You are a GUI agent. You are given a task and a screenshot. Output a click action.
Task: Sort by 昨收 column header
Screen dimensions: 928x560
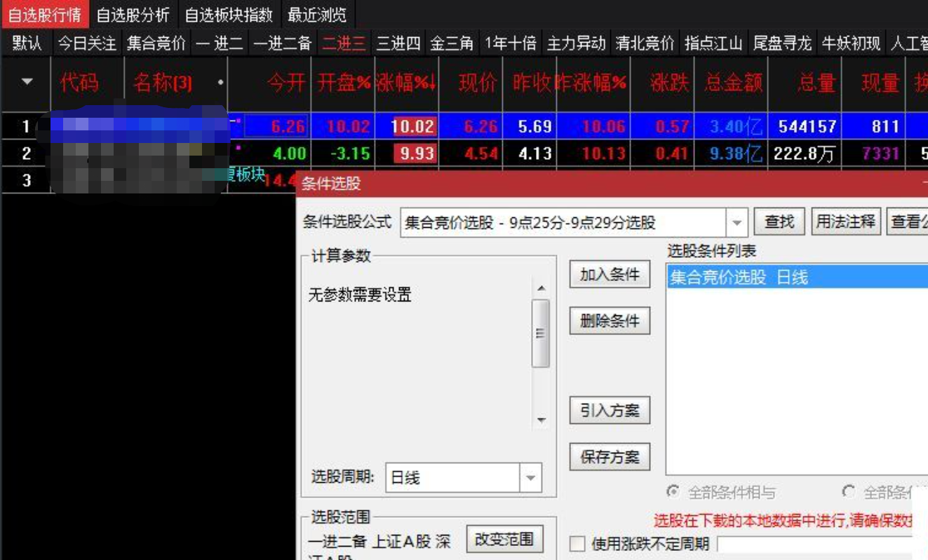click(531, 83)
